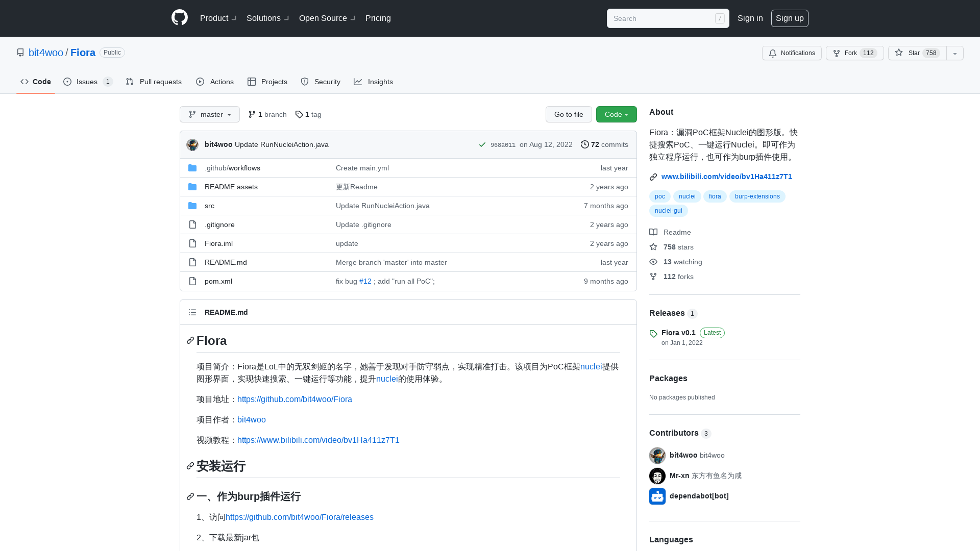Click the tag icon beside Fiora v0.1 release
Viewport: 980px width, 551px height.
[x=653, y=334]
